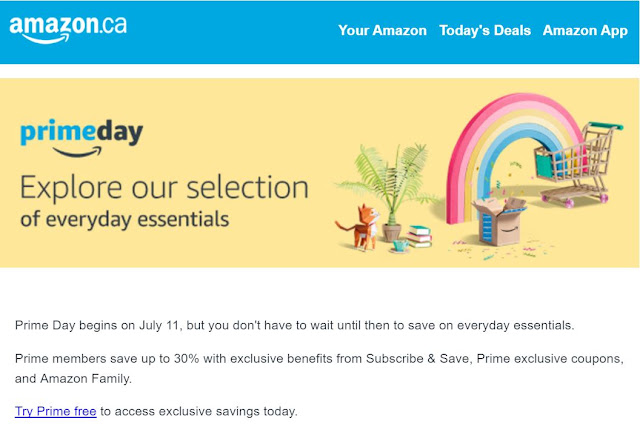Viewport: 640px width, 424px height.
Task: Follow the Try Prime free link
Action: tap(56, 411)
